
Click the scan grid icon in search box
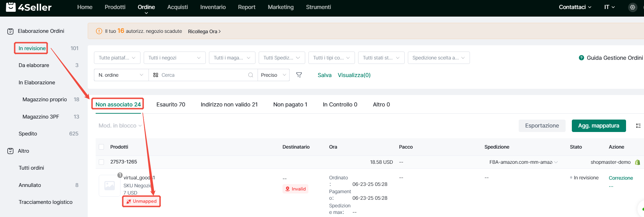(156, 75)
